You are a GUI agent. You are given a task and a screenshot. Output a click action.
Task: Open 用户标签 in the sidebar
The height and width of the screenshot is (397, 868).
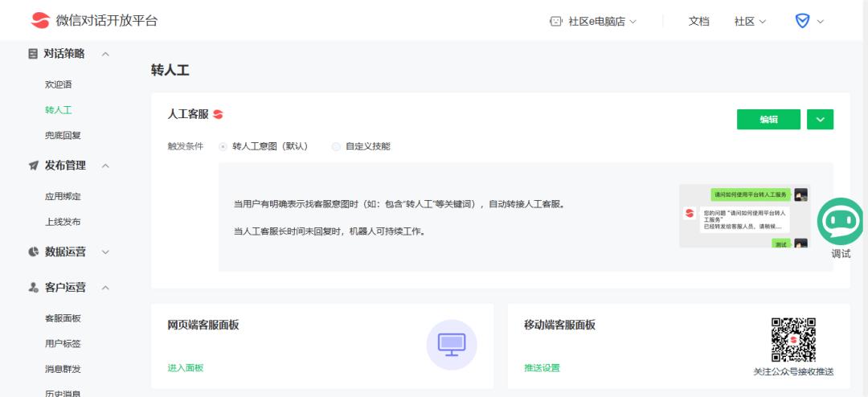tap(63, 344)
